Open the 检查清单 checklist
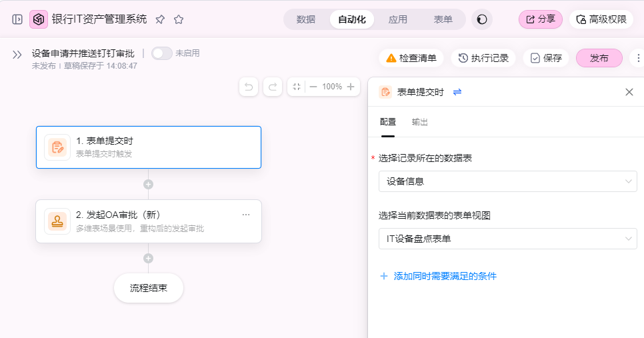This screenshot has width=644, height=338. (411, 58)
